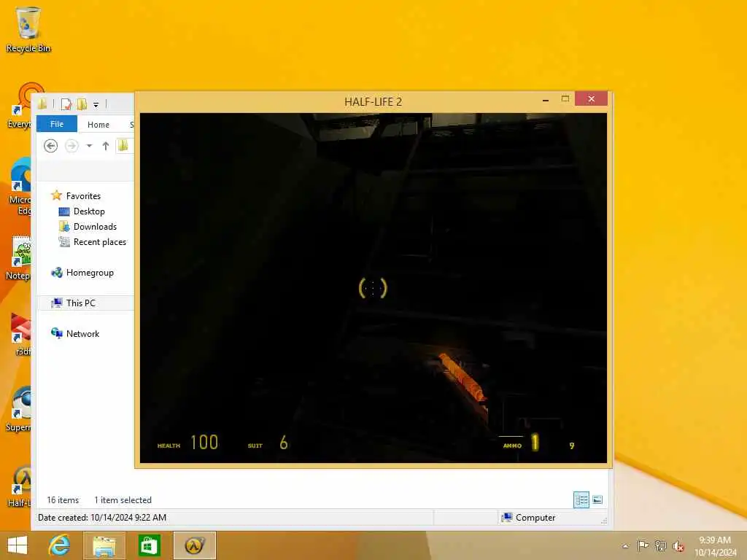
Task: Click the crosshair in the game view
Action: click(373, 288)
